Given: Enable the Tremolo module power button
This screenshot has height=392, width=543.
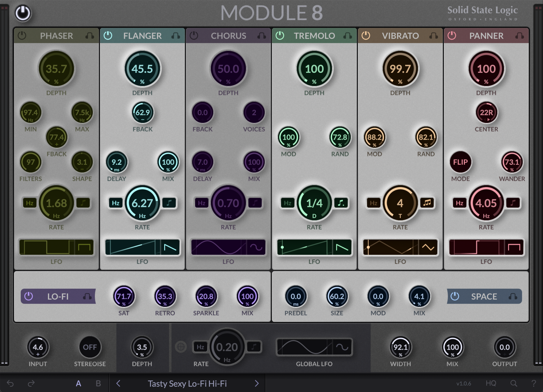Looking at the screenshot, I should pos(280,36).
